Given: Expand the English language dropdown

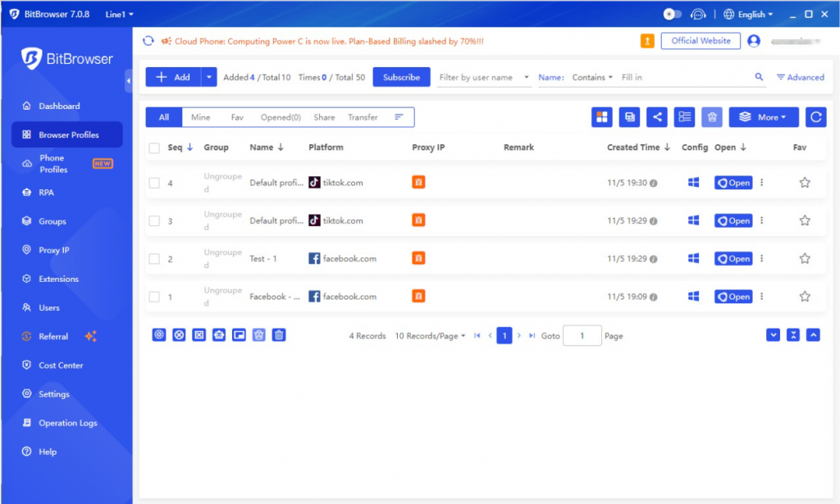Looking at the screenshot, I should 748,14.
